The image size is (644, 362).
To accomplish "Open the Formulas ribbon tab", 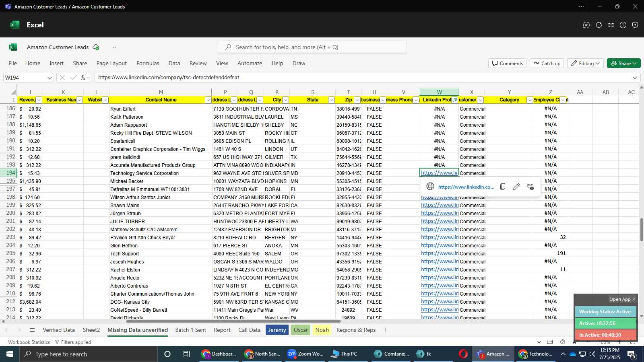I will [x=148, y=63].
